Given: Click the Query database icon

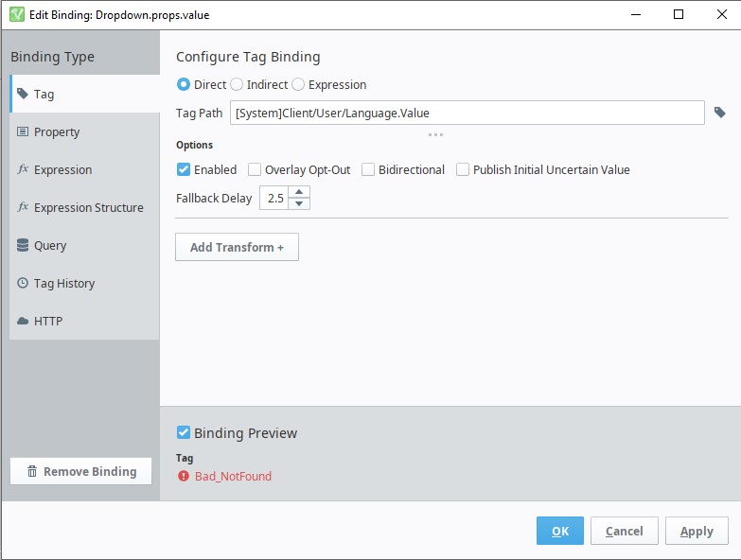Looking at the screenshot, I should pos(23,245).
